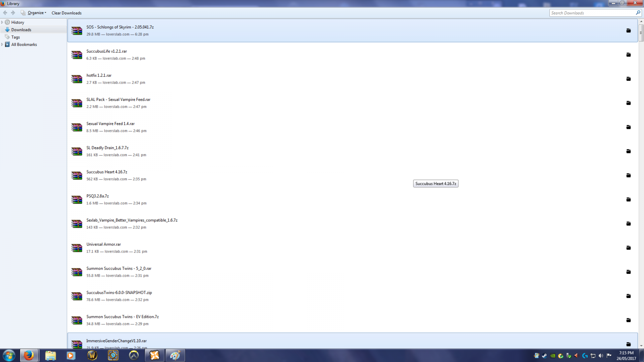Open the Organize dropdown menu

coord(34,13)
